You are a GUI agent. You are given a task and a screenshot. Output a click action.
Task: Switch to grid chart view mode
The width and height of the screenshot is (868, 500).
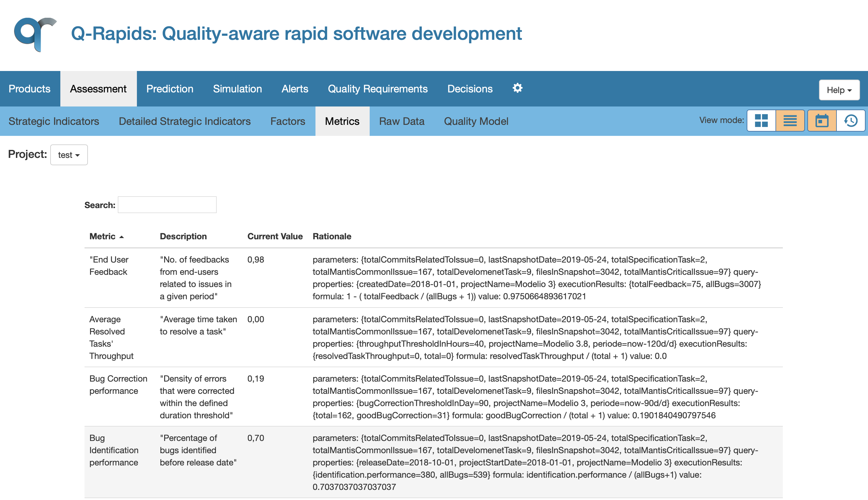point(761,121)
